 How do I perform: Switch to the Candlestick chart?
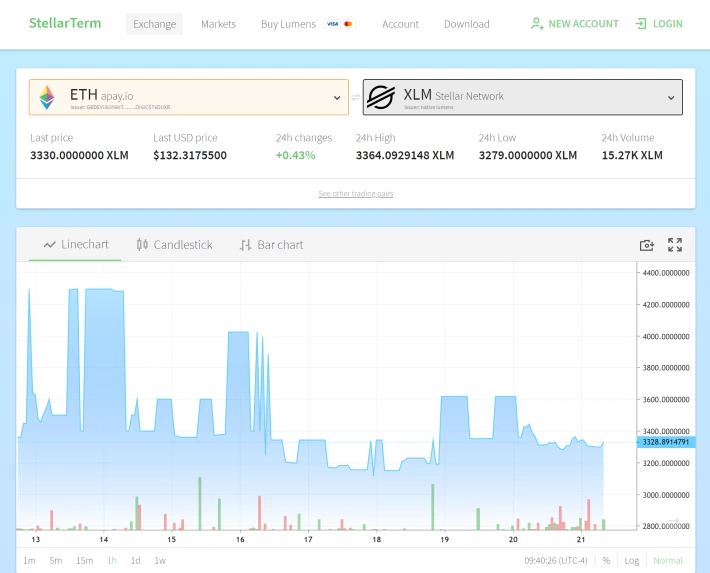point(174,245)
